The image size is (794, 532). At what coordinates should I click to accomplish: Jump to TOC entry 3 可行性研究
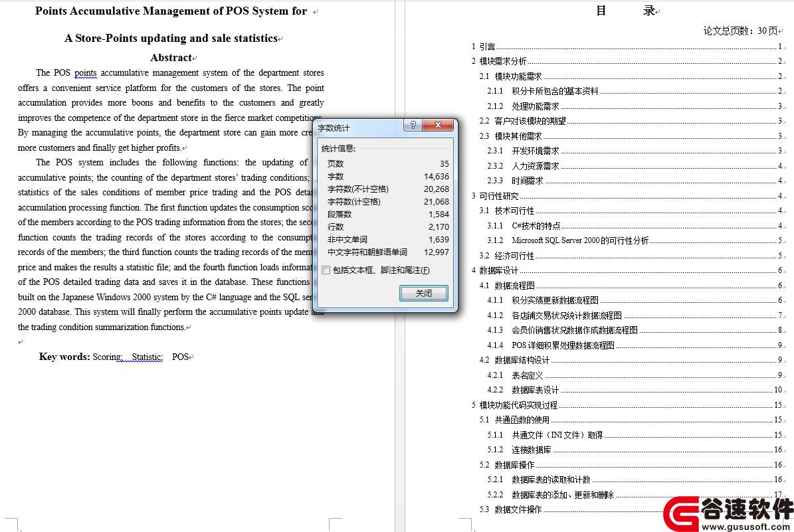(627, 196)
